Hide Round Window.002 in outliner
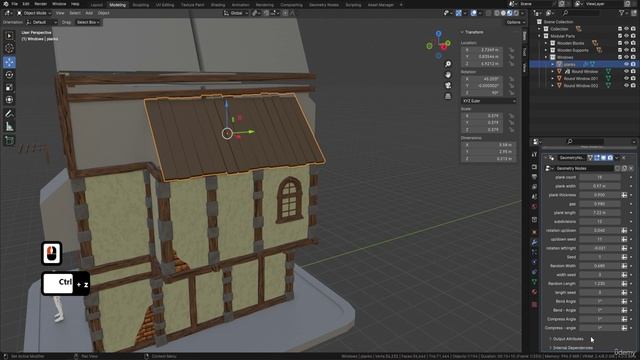Image resolution: width=640 pixels, height=360 pixels. point(626,85)
